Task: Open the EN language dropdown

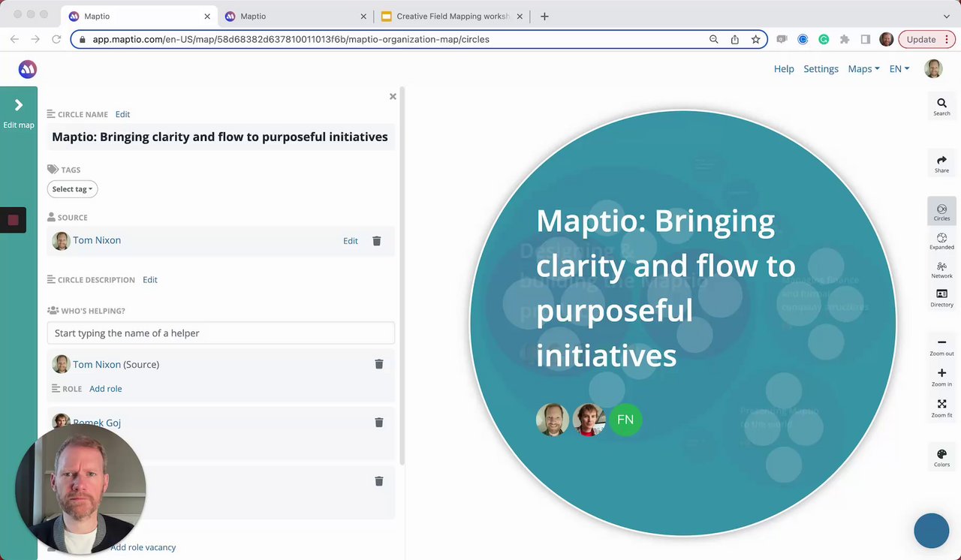Action: point(899,69)
